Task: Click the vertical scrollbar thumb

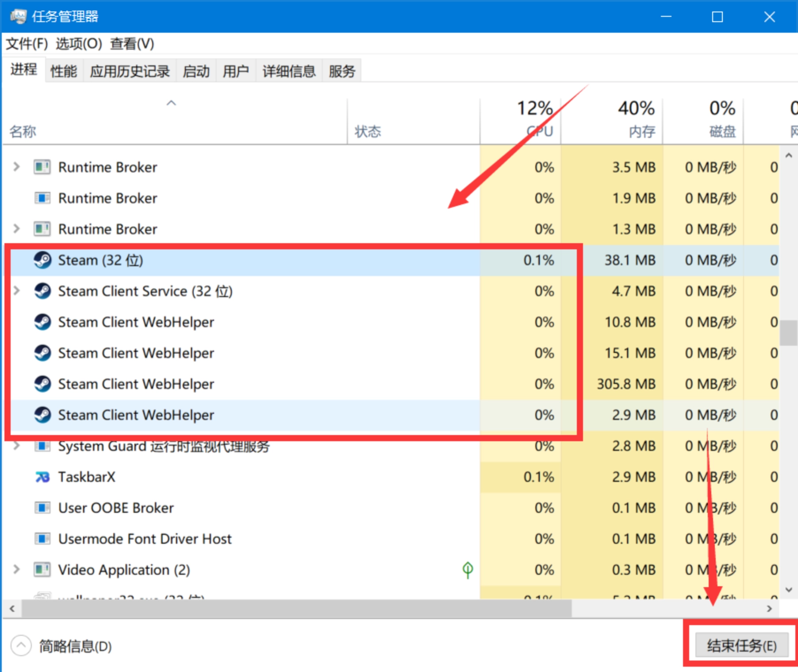Action: coord(788,332)
